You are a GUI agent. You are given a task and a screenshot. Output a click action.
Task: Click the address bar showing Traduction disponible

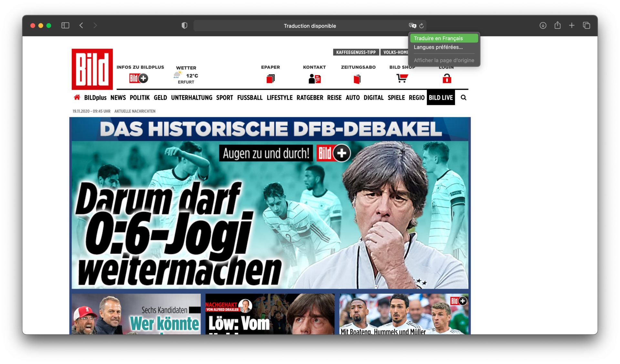tap(310, 26)
